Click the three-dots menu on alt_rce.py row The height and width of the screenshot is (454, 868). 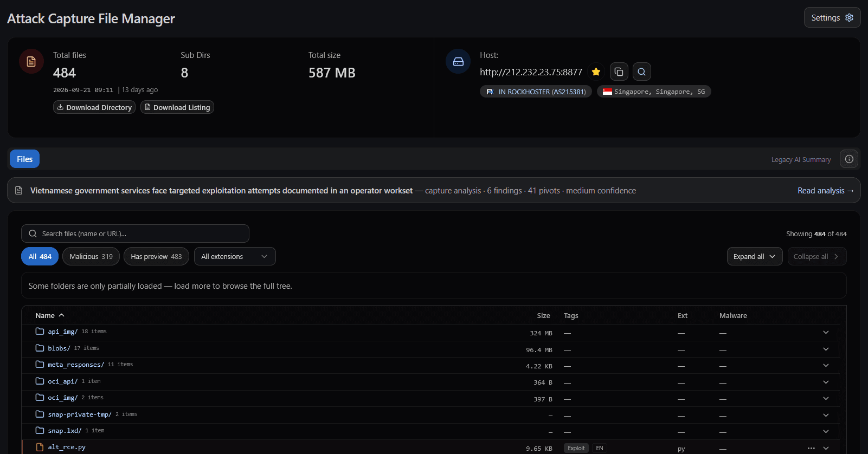coord(811,448)
